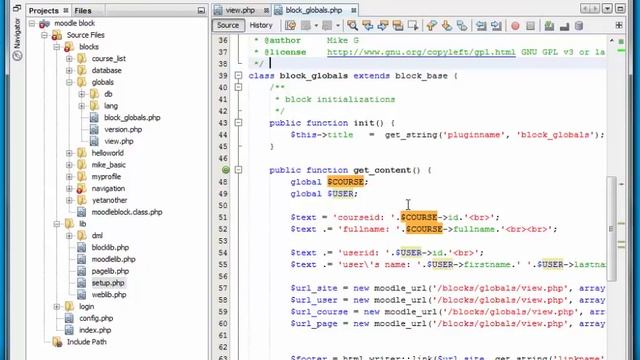640x360 pixels.
Task: Click the editor scroll up arrow
Action: click(611, 40)
